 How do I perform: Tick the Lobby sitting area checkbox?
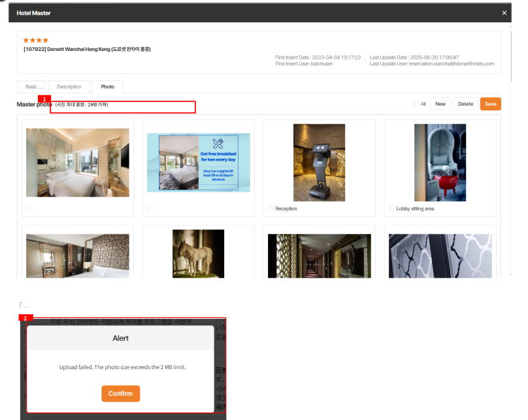coord(391,208)
